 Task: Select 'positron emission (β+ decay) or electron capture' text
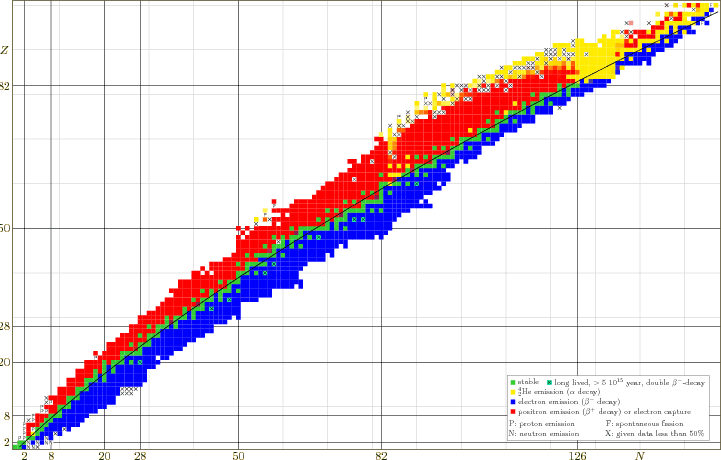coord(604,412)
